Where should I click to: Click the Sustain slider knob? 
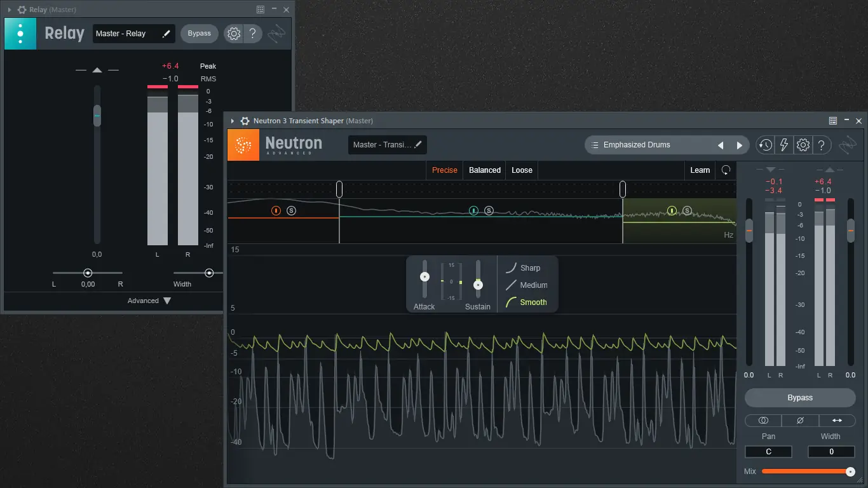tap(478, 285)
